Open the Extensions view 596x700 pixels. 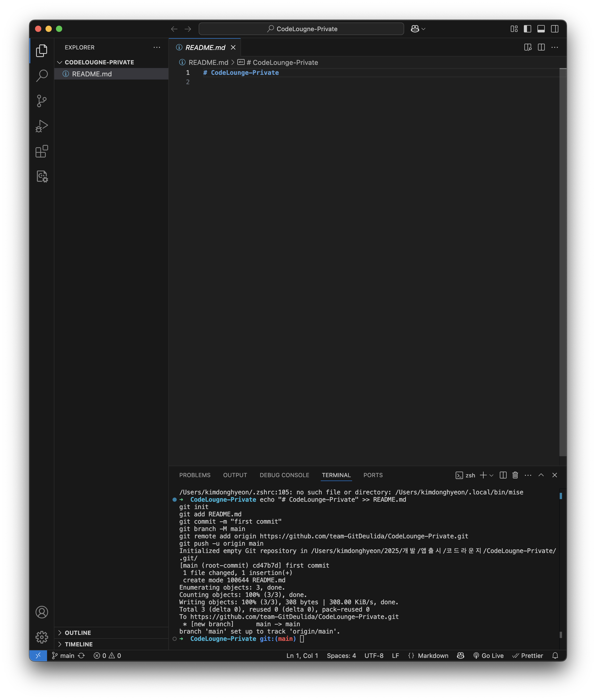[42, 151]
